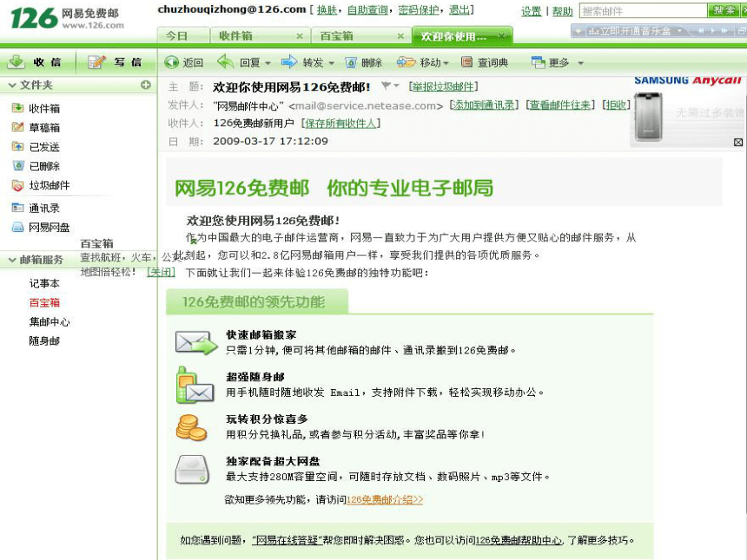Open 百宝箱 in the sidebar services list

click(44, 303)
